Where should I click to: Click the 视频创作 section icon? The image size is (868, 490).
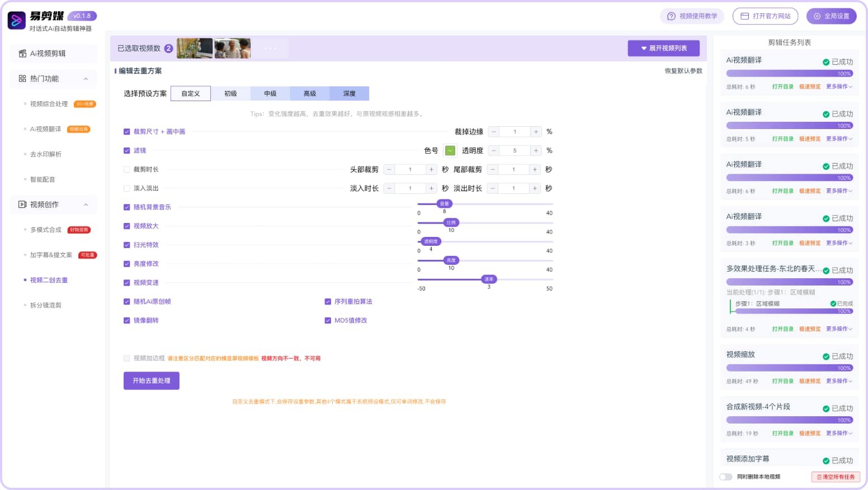(x=22, y=204)
